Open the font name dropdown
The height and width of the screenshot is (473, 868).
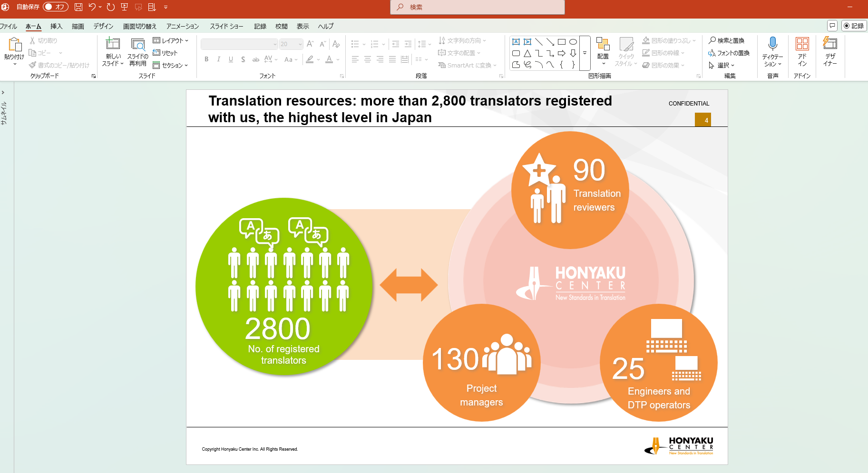(x=275, y=44)
